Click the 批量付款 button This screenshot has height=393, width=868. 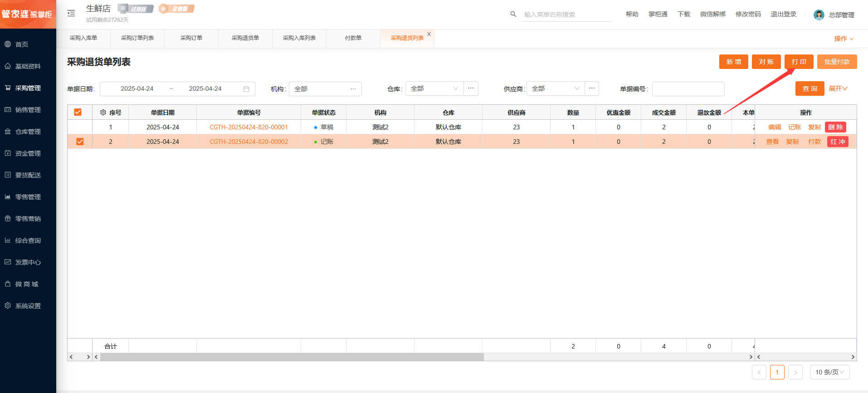click(x=837, y=62)
